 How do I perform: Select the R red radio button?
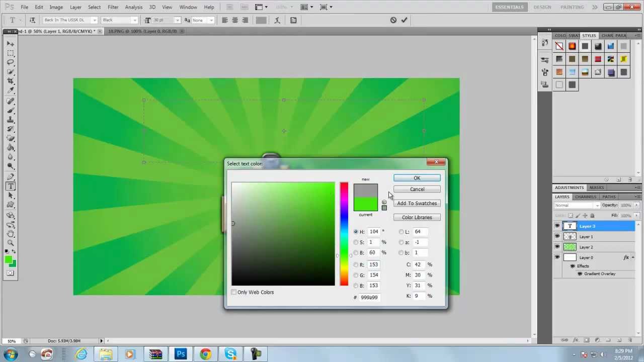coord(356,264)
